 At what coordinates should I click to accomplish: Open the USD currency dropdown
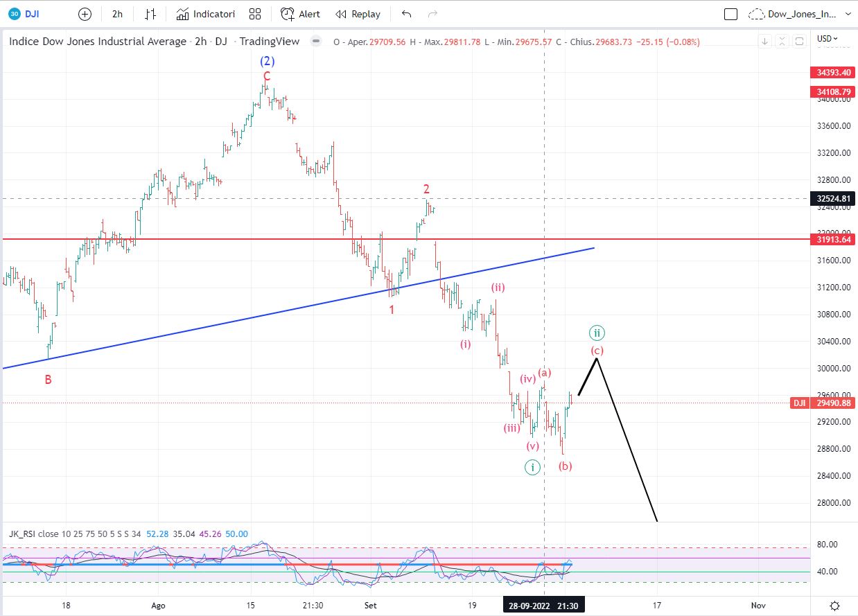point(828,39)
